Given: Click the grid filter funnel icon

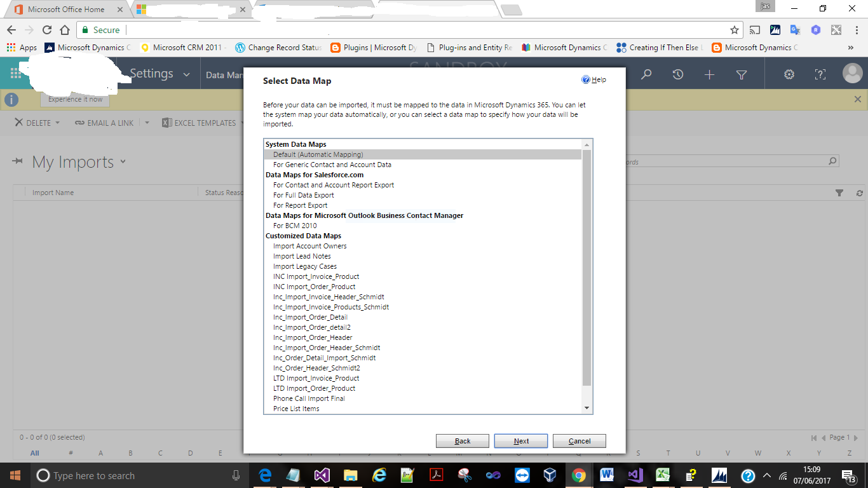Looking at the screenshot, I should point(839,193).
